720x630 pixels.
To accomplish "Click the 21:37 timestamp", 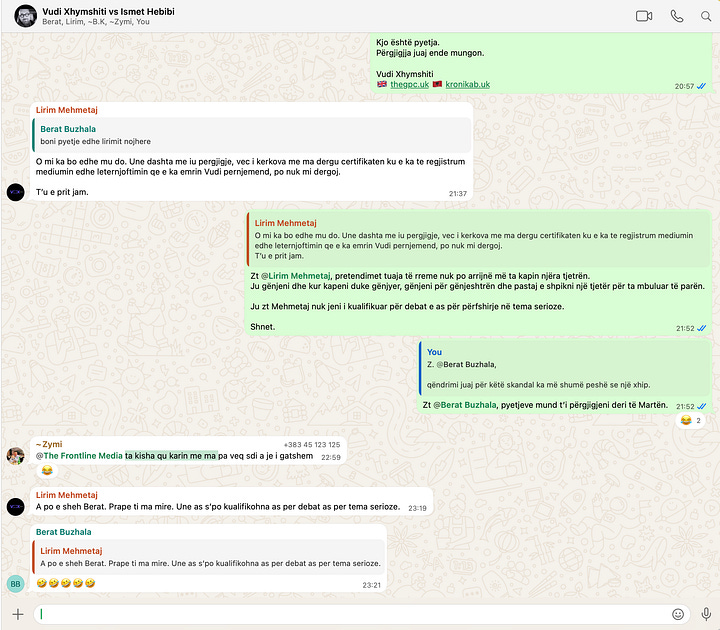I will [458, 194].
